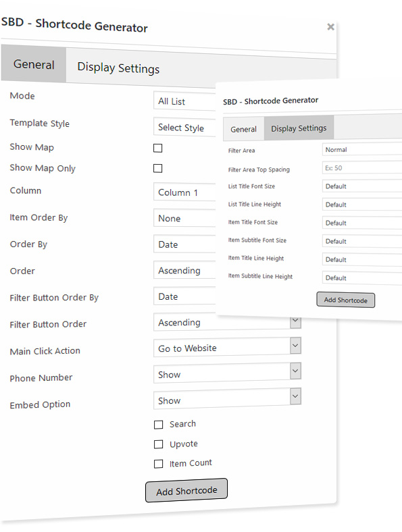Click the large Add Shortcode button
Image resolution: width=402 pixels, height=532 pixels.
186,491
